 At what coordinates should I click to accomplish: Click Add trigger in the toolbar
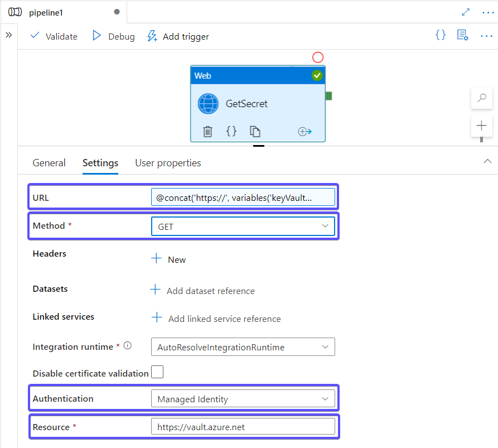(178, 36)
